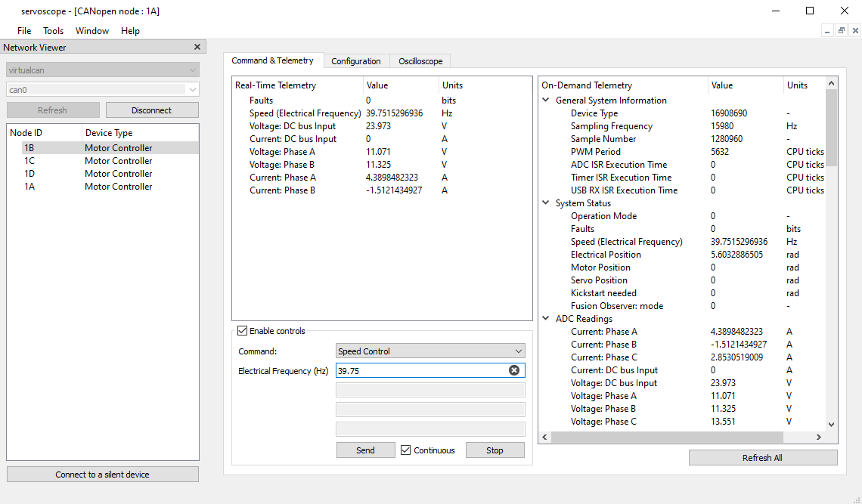Open the Tools menu

pos(53,30)
